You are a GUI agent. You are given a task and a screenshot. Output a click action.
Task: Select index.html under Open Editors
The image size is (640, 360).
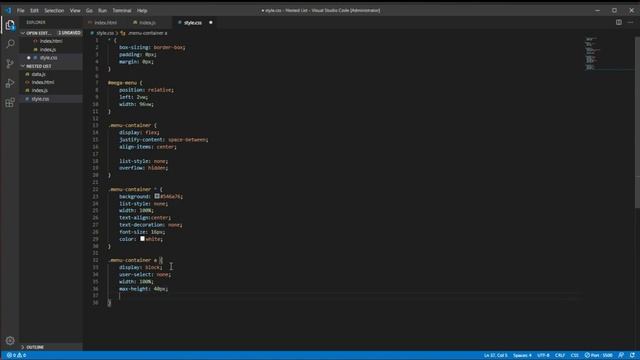click(x=51, y=41)
